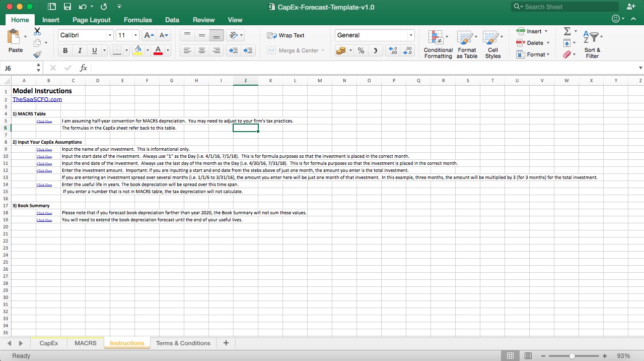This screenshot has width=644, height=361.
Task: Switch to Page Layout view
Action: pyautogui.click(x=528, y=356)
